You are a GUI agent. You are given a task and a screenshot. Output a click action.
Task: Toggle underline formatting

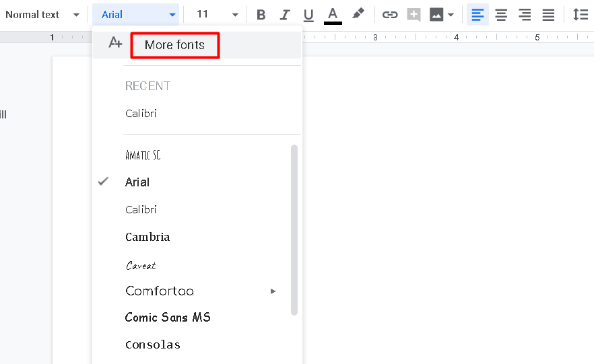point(308,15)
